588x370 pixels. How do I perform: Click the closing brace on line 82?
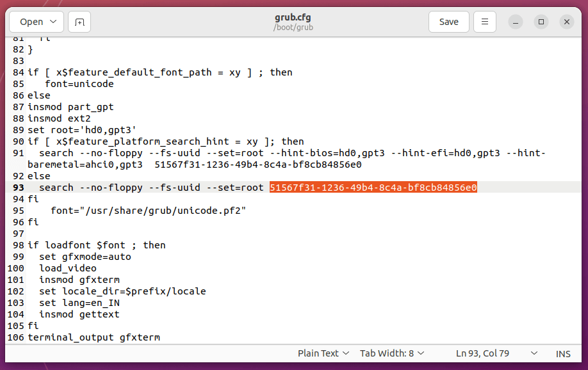(30, 49)
